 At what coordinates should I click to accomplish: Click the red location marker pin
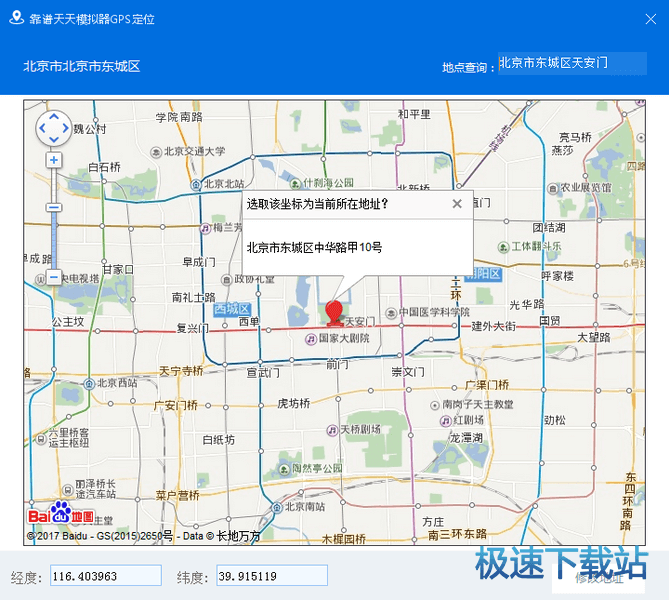tap(334, 313)
